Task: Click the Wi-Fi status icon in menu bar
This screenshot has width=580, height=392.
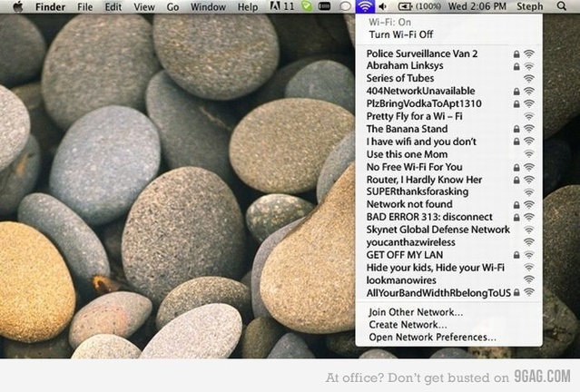Action: (x=364, y=7)
